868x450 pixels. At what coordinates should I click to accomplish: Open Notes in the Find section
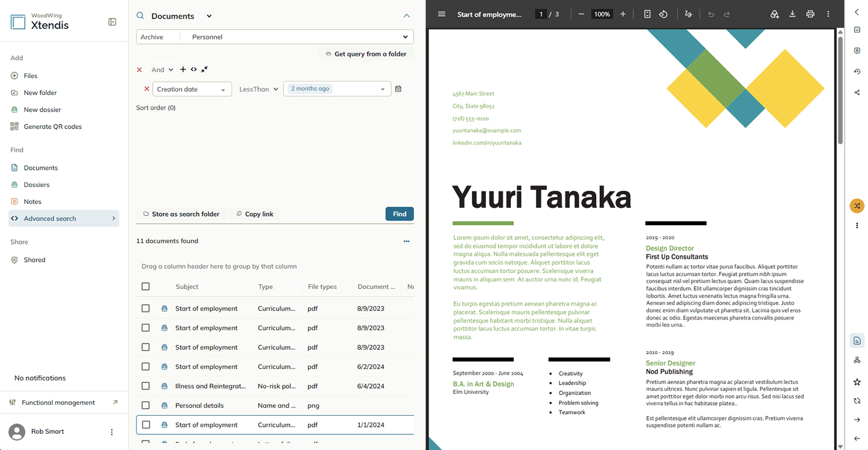point(32,202)
